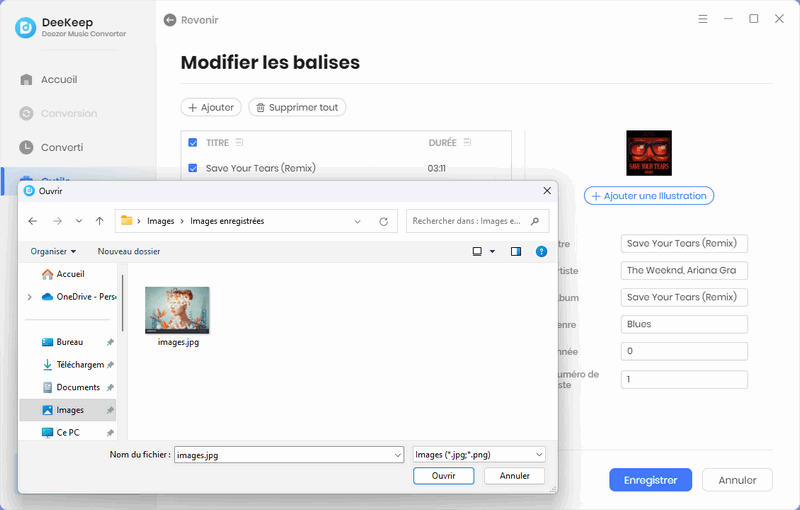Select Images in the navigation pane
800x510 pixels.
coord(68,410)
